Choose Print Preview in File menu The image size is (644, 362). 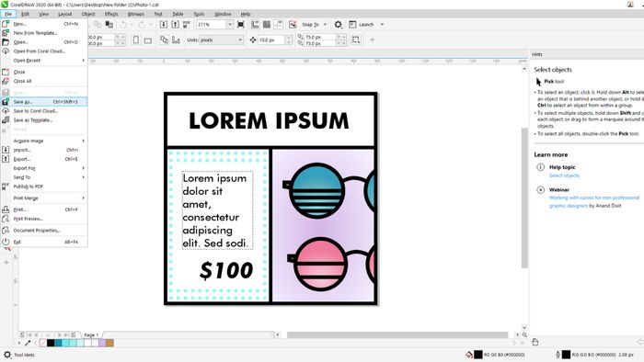[44, 219]
